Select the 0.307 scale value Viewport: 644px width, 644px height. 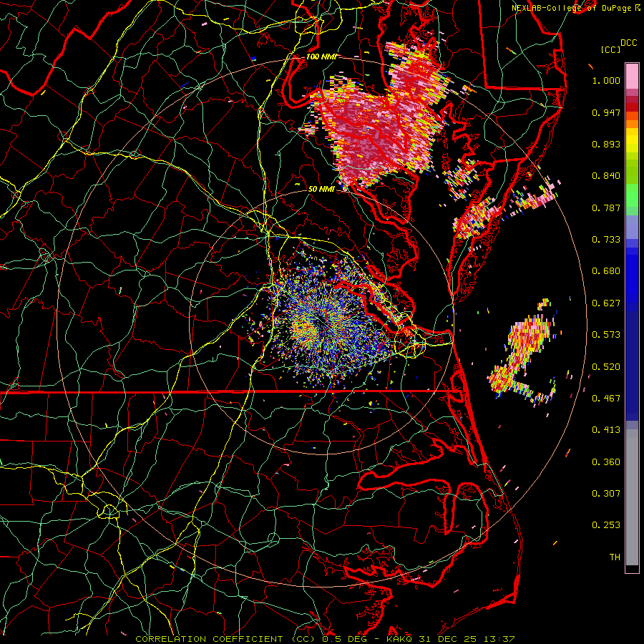click(x=606, y=494)
